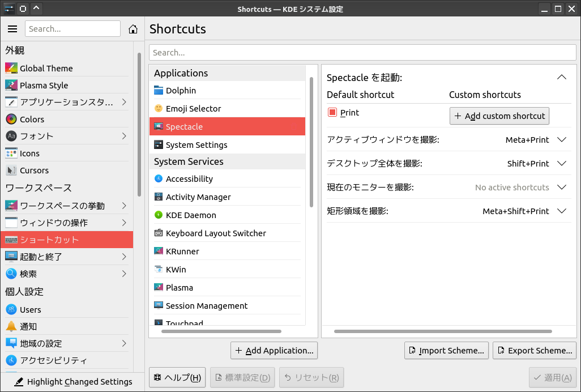
Task: Click the window menu icon in titlebar
Action: coord(9,8)
